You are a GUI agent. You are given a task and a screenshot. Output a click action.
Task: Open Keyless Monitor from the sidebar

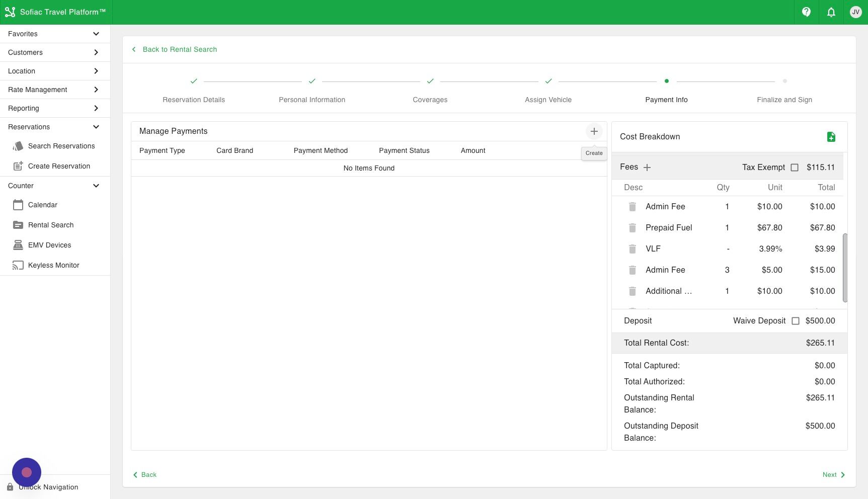tap(53, 265)
